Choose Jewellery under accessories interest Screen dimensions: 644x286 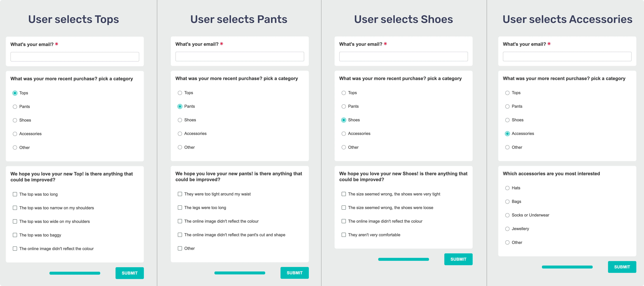[507, 229]
